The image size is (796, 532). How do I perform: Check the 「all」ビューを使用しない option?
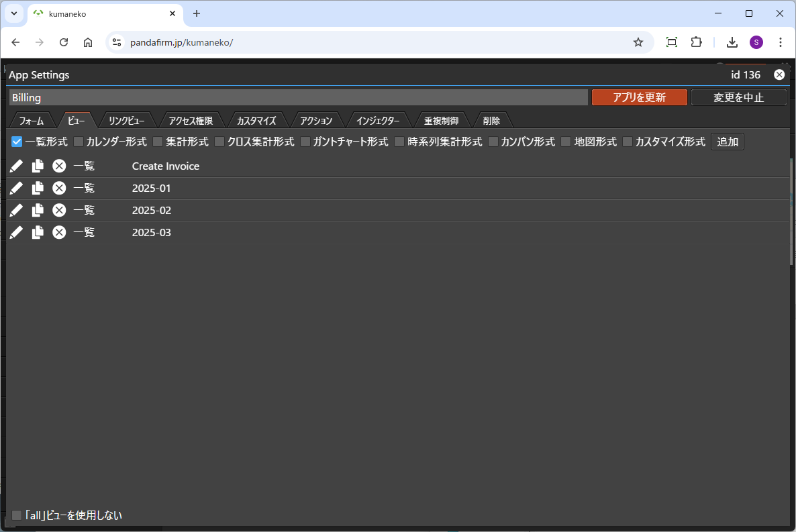(x=17, y=515)
